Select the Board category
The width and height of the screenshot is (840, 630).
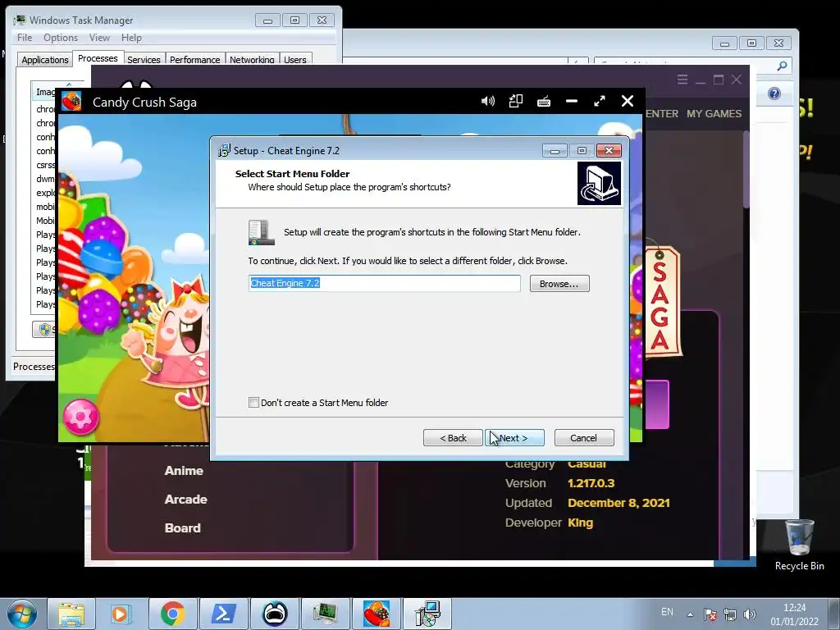(x=183, y=527)
